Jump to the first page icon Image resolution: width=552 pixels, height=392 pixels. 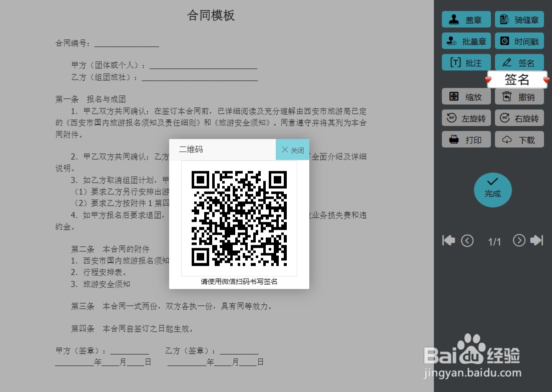click(448, 241)
